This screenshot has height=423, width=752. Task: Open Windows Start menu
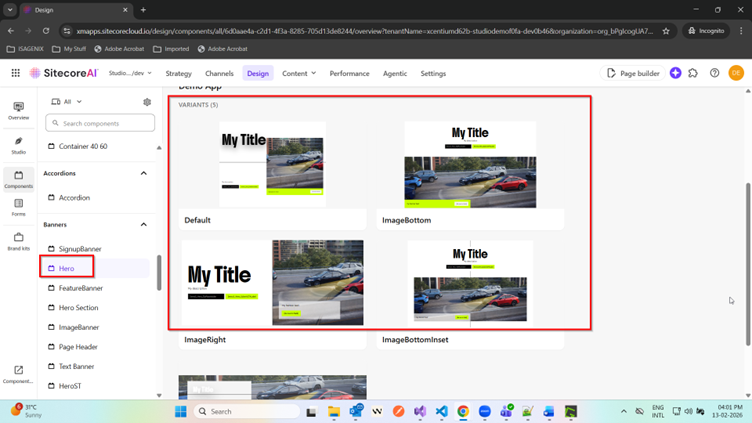point(181,411)
